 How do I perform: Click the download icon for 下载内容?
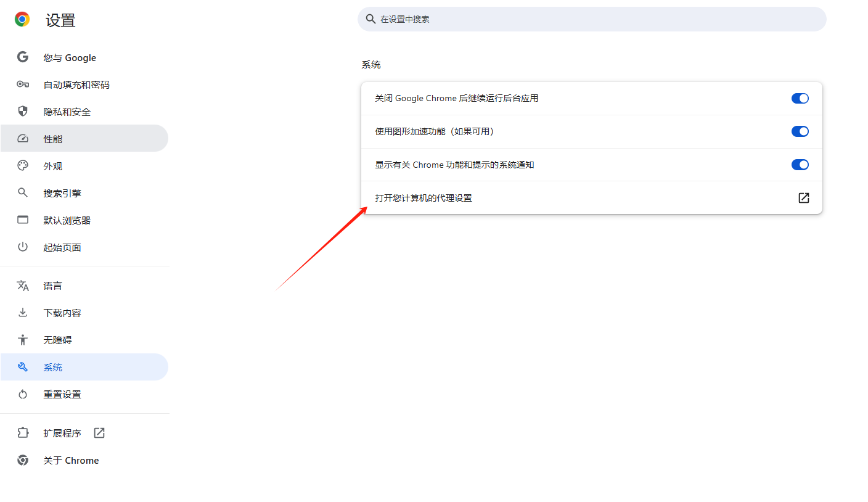23,313
